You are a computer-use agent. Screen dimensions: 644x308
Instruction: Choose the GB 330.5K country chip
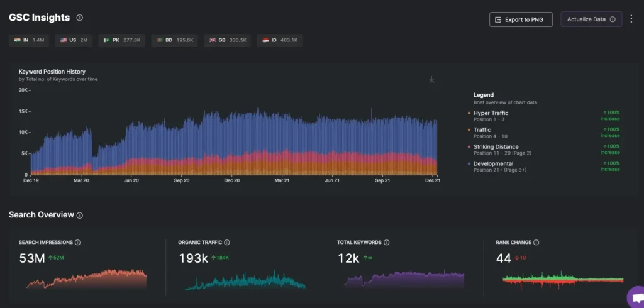pyautogui.click(x=228, y=40)
